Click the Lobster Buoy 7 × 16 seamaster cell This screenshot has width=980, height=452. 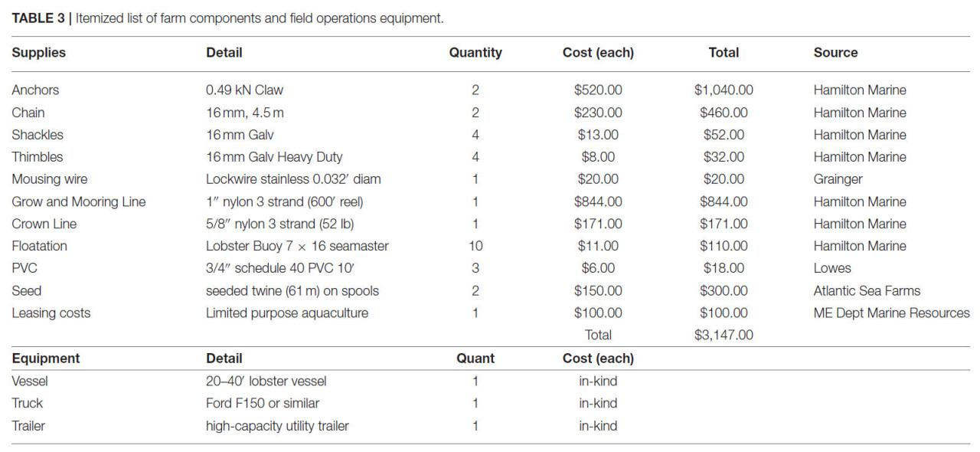[x=297, y=246]
